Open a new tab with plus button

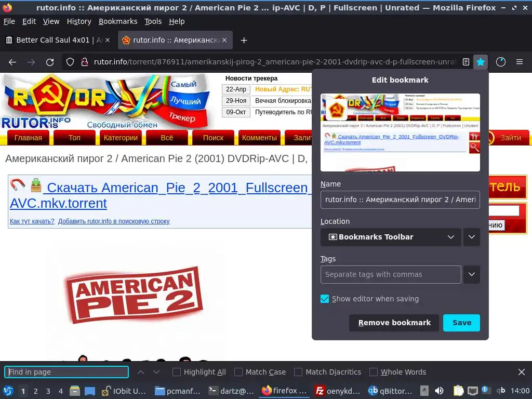tap(244, 41)
